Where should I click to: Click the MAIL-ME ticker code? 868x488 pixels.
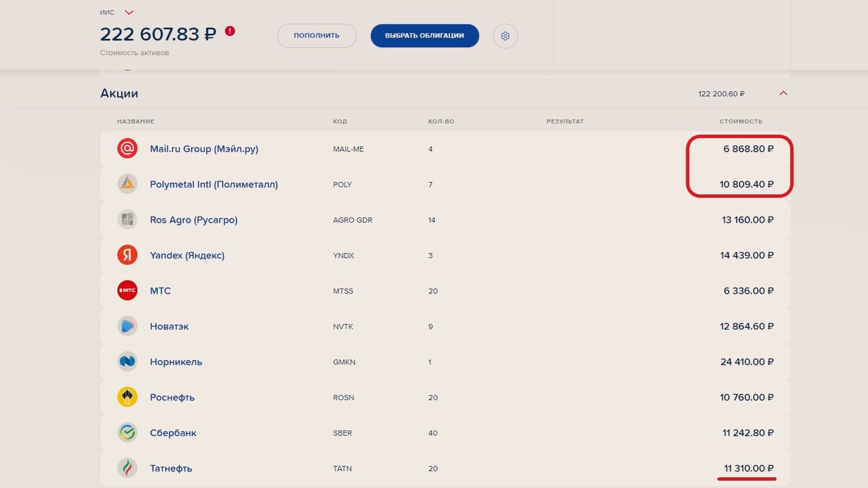[349, 149]
